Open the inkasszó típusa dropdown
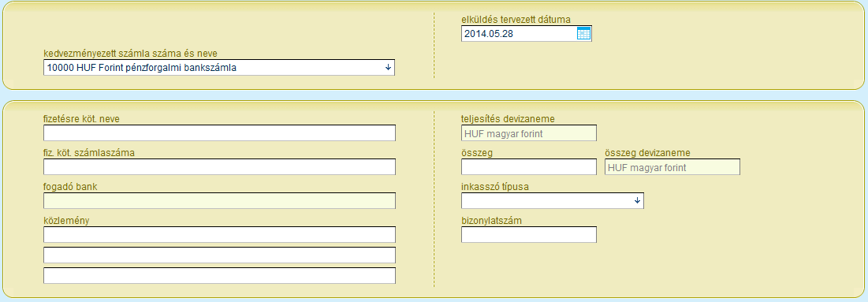Screen dimensions: 868x302 point(553,200)
